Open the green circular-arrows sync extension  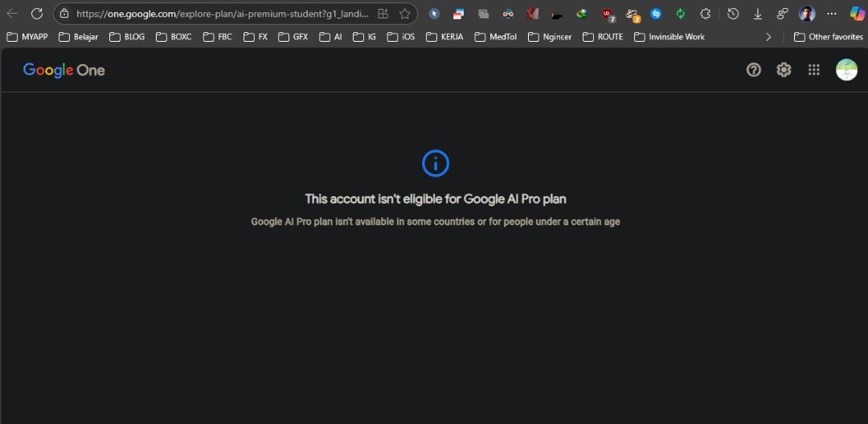(x=681, y=14)
